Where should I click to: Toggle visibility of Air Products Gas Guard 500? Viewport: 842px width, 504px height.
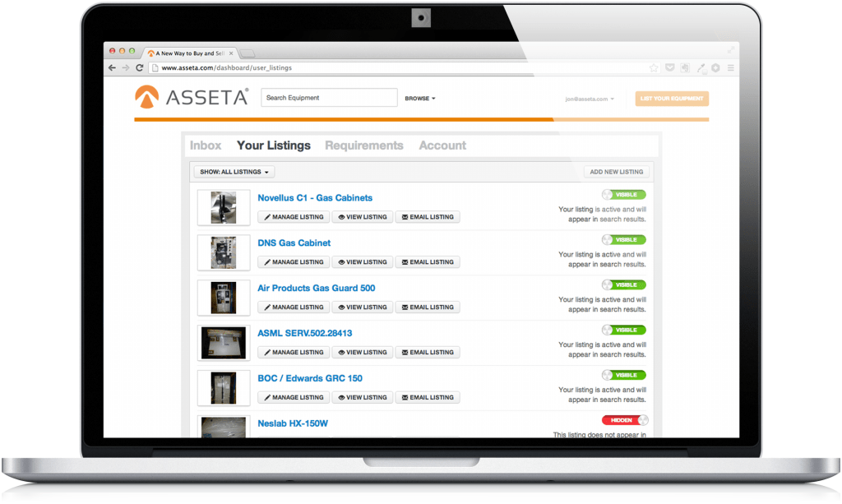(624, 284)
